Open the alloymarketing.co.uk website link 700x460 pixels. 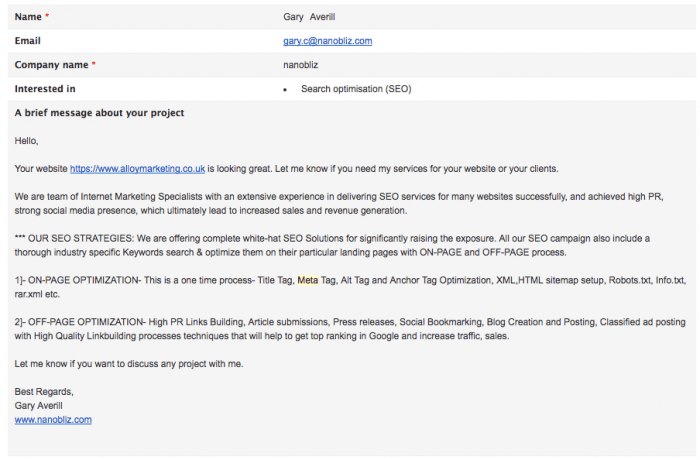138,169
